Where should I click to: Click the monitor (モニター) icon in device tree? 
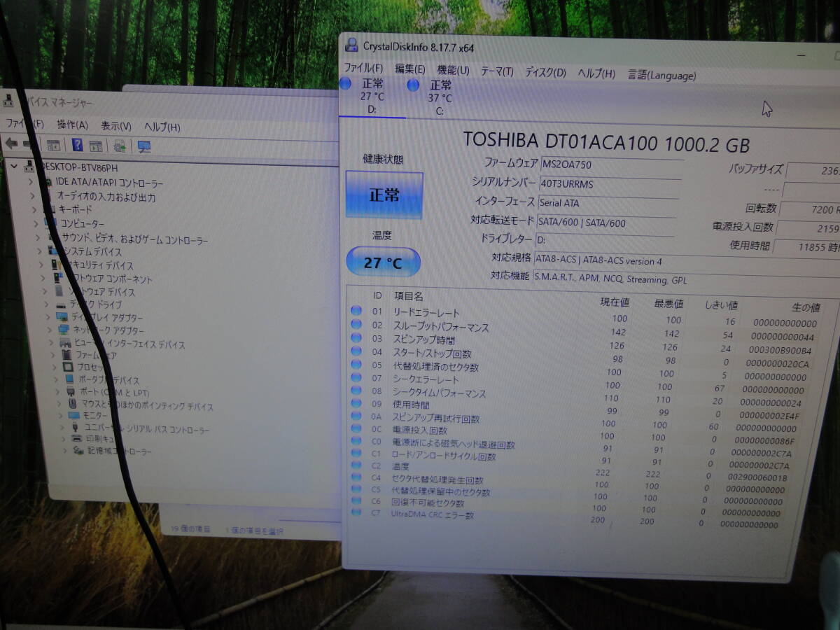pyautogui.click(x=75, y=415)
